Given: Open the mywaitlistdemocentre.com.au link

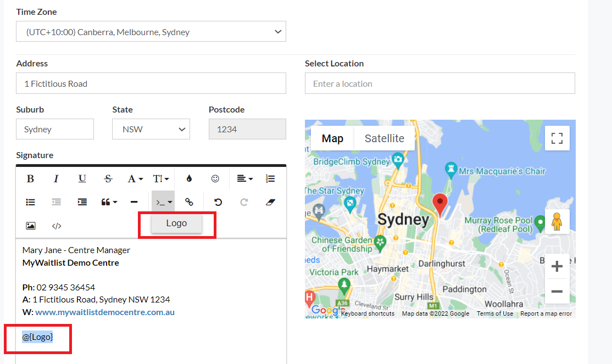Looking at the screenshot, I should [104, 312].
